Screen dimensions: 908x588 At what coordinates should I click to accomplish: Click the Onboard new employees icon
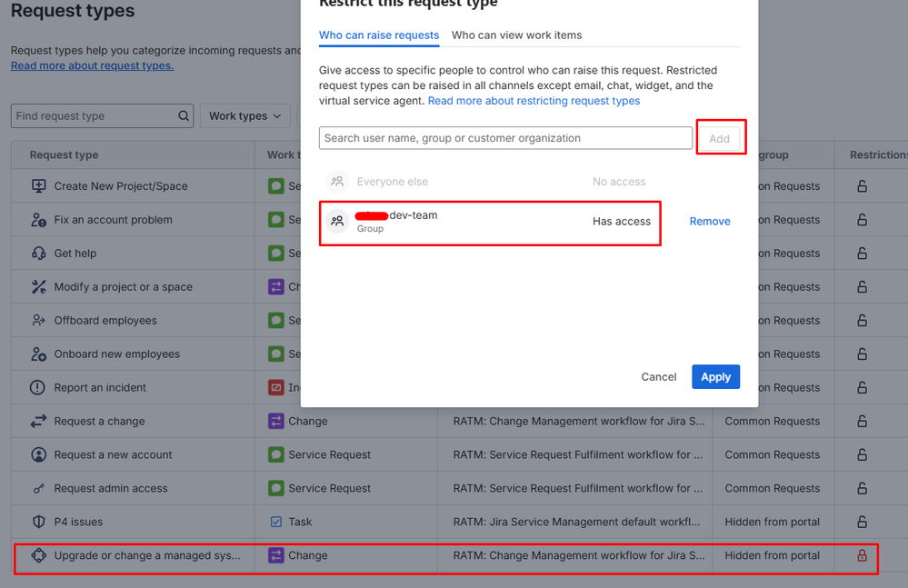click(x=38, y=354)
